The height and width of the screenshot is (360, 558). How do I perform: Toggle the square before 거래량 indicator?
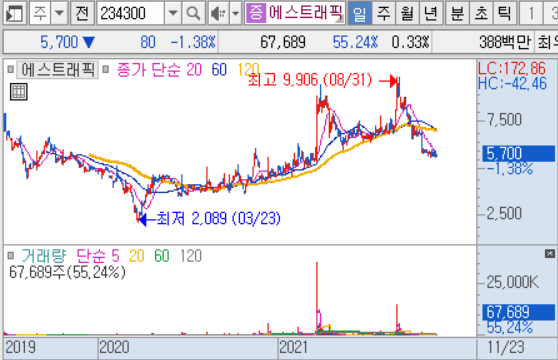tap(11, 255)
